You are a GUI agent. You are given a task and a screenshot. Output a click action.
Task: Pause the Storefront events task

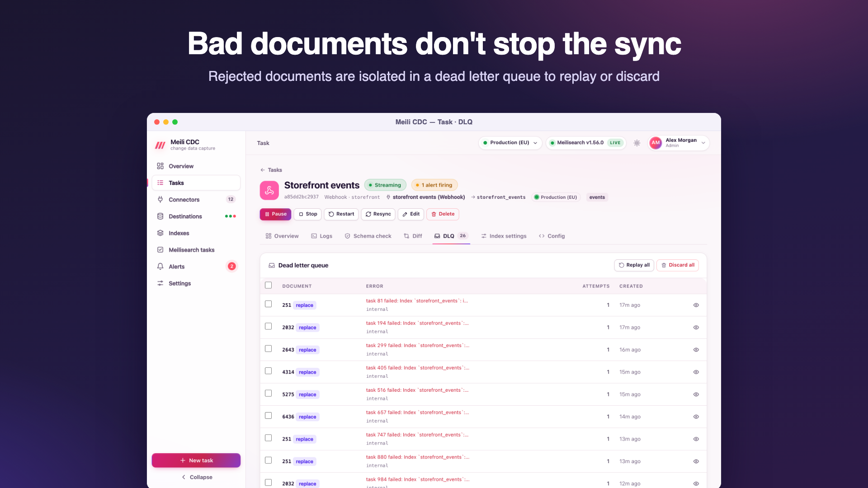[x=275, y=214]
